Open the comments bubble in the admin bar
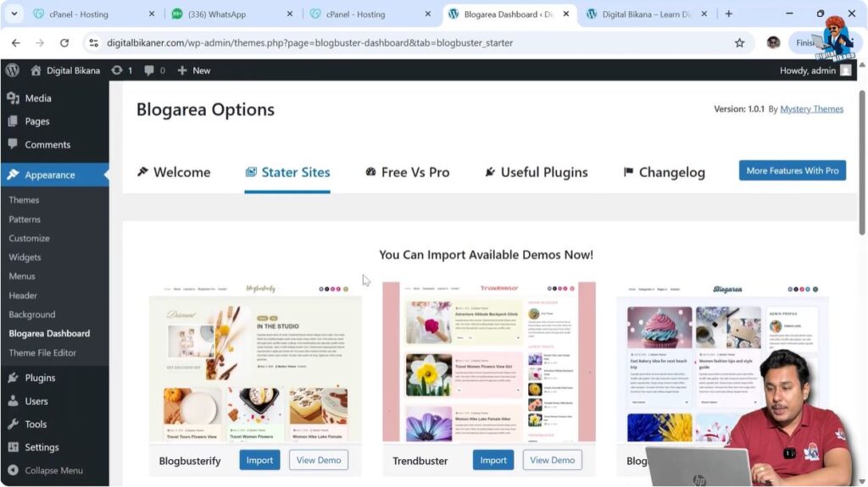Image resolution: width=868 pixels, height=487 pixels. (x=154, y=70)
